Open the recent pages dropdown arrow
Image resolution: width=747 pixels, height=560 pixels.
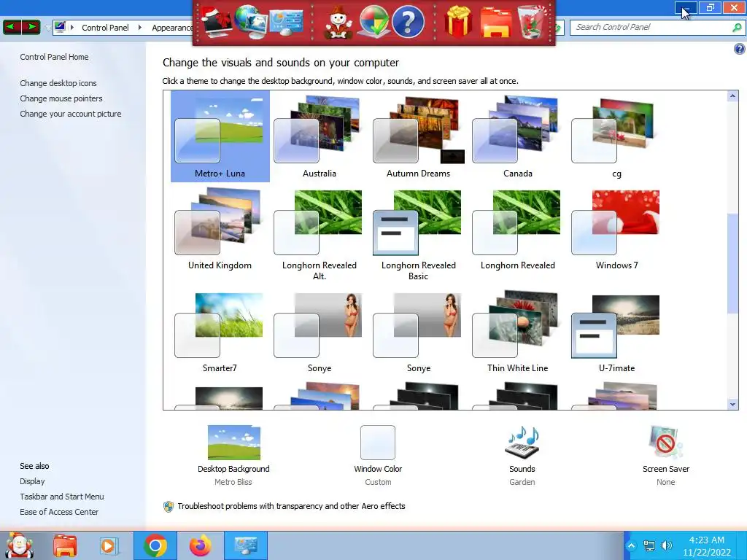[x=47, y=28]
